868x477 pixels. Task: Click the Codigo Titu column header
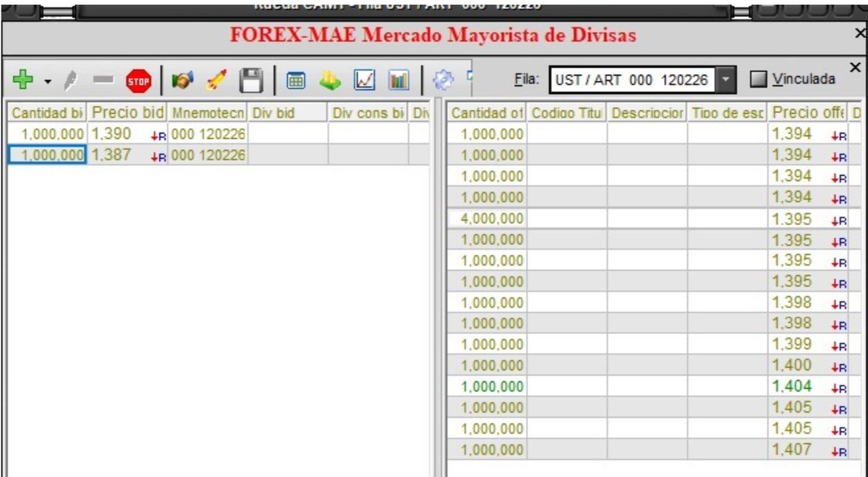coord(567,114)
